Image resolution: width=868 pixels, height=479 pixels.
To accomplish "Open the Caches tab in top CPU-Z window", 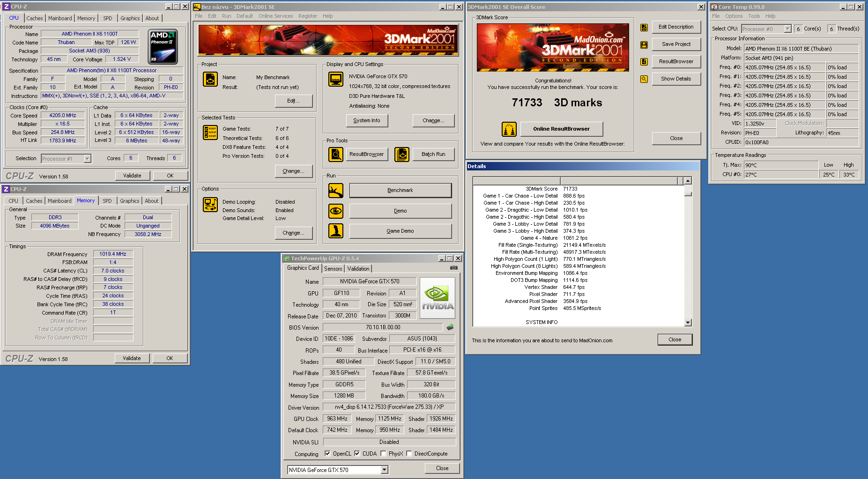I will (x=34, y=18).
